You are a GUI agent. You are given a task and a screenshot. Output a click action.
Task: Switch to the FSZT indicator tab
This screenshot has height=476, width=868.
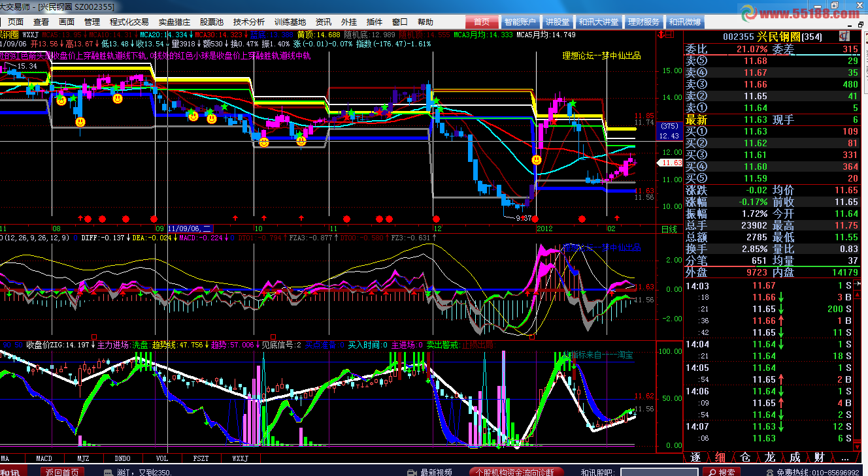click(201, 458)
